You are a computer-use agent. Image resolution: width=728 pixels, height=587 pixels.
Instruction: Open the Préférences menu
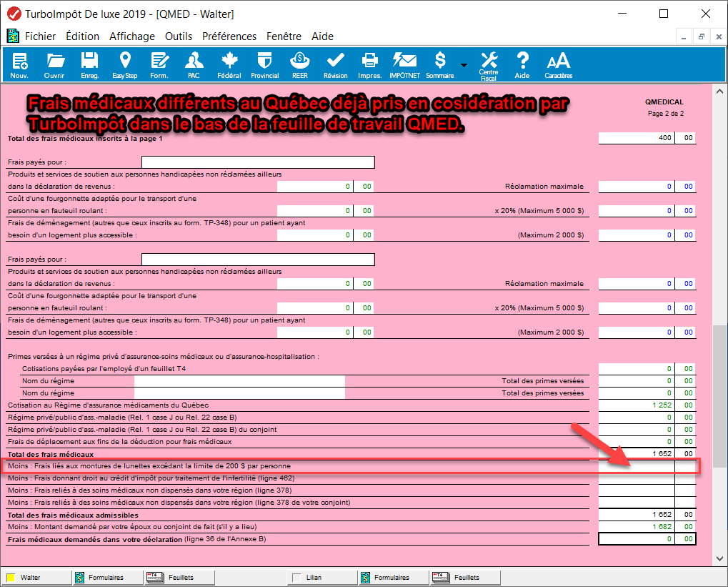coord(229,36)
